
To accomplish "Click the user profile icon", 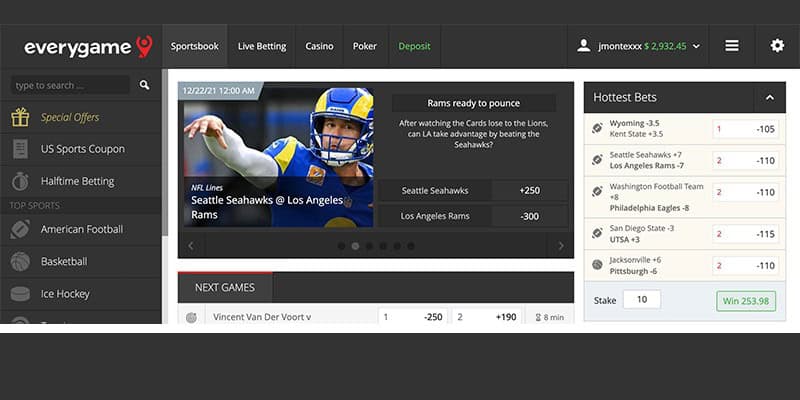I will pyautogui.click(x=584, y=46).
